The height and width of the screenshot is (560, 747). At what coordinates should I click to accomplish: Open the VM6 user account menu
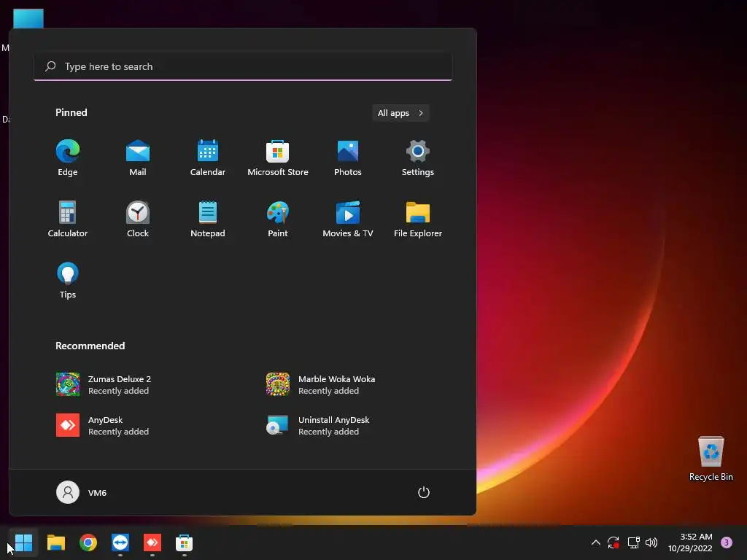click(x=82, y=492)
